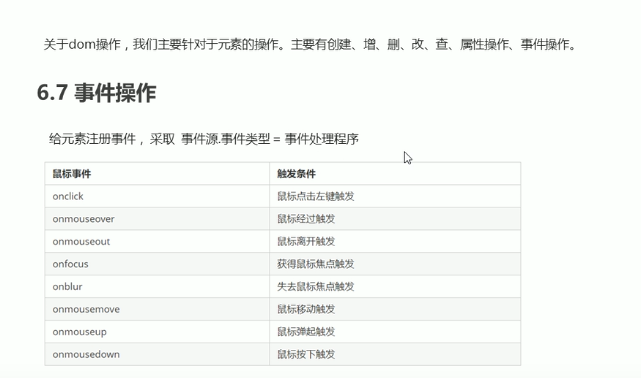This screenshot has width=641, height=378.
Task: Select the "onfocus" table cell
Action: (157, 264)
